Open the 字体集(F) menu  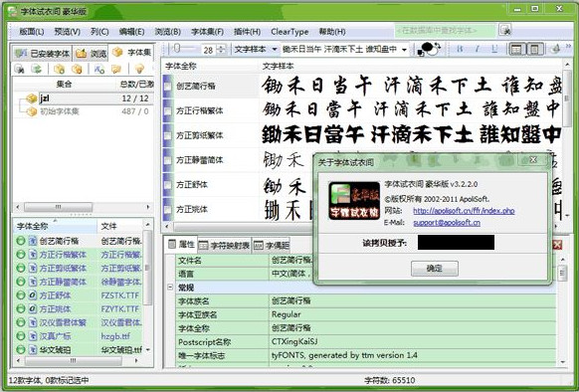(207, 32)
